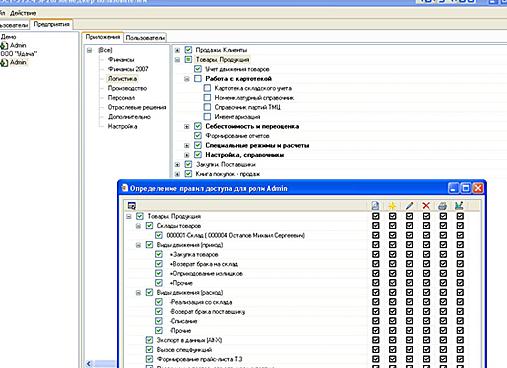Screen dimensions: 507x368
Task: Toggle the Закупки. Поставщики checkbox
Action: pyautogui.click(x=188, y=164)
